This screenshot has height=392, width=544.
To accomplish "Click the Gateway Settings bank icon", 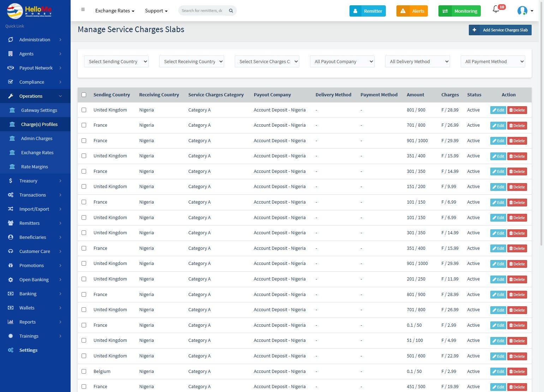I will (x=12, y=110).
